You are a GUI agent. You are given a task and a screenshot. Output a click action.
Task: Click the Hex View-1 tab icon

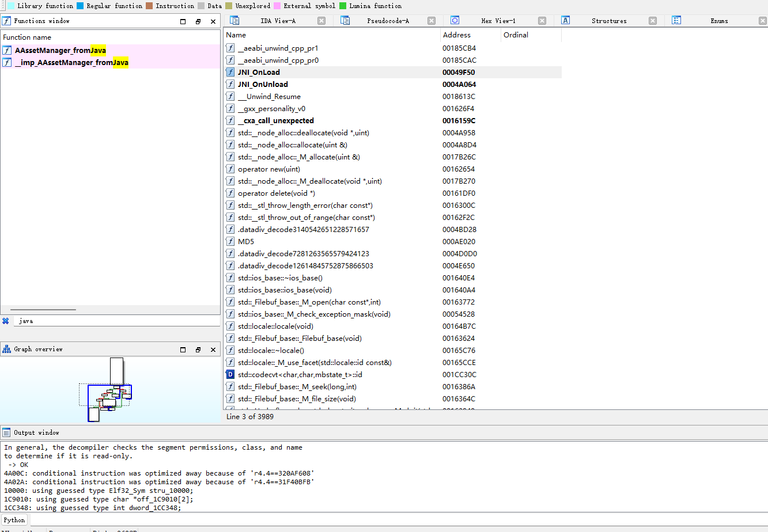(455, 21)
